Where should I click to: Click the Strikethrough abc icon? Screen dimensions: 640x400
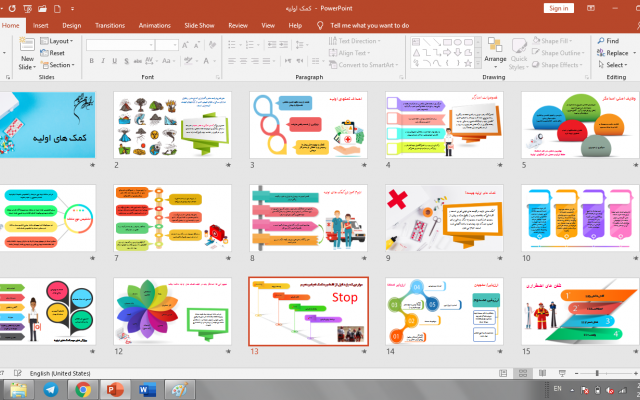pyautogui.click(x=138, y=61)
